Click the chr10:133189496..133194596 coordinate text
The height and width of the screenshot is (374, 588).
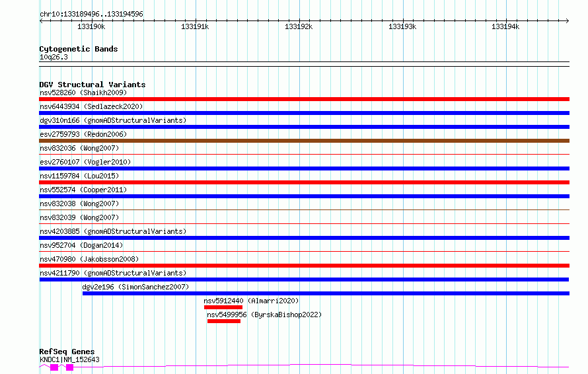(x=91, y=15)
